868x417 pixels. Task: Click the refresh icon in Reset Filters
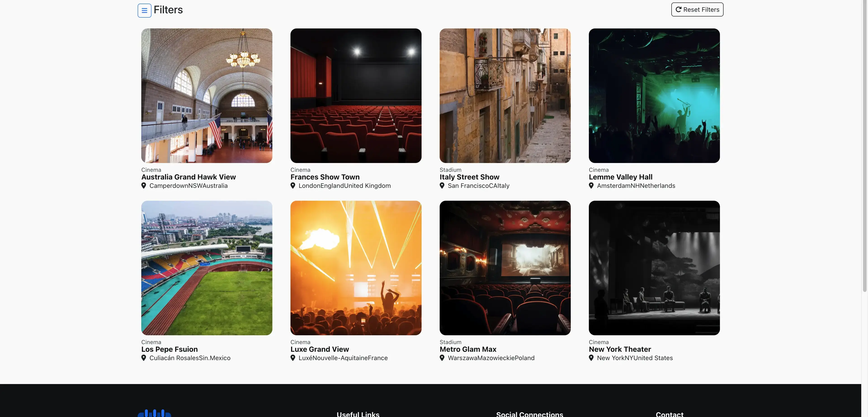[678, 9]
